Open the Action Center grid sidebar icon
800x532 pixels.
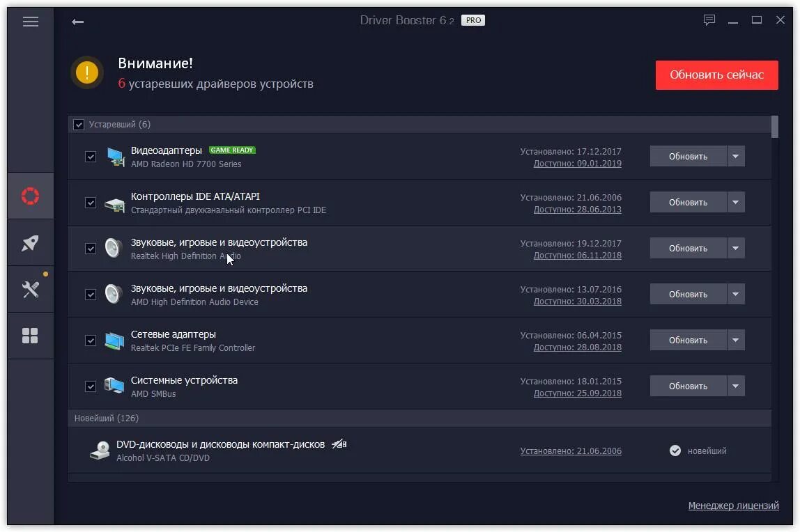point(30,336)
